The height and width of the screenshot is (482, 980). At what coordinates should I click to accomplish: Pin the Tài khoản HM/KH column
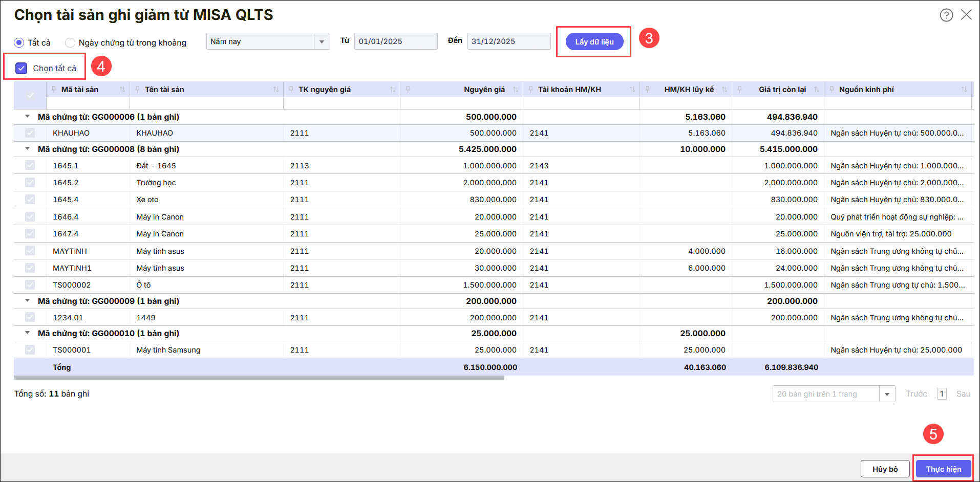tap(530, 89)
